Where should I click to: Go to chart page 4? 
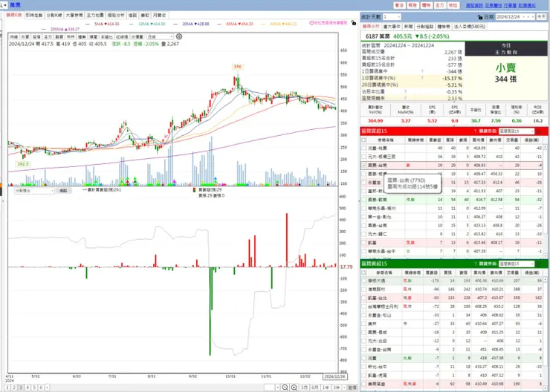coord(27,388)
